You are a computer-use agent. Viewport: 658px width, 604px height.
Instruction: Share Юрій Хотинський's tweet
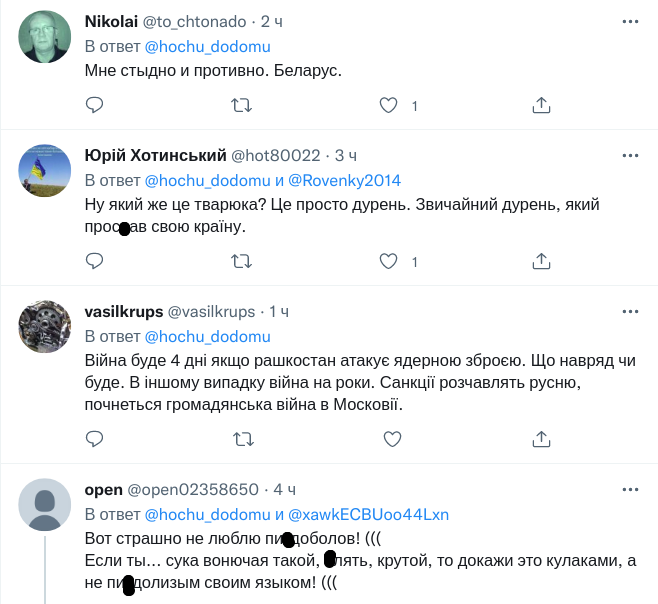point(540,261)
